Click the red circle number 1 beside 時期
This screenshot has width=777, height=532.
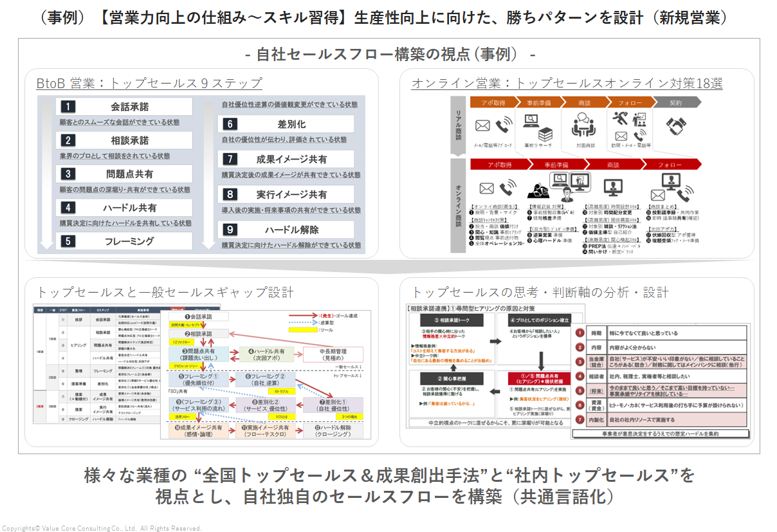click(579, 333)
